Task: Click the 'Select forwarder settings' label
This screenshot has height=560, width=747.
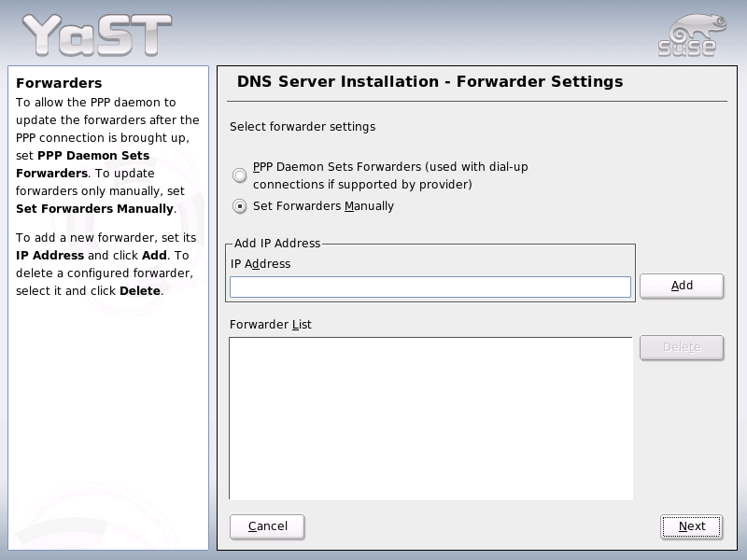Action: (x=303, y=127)
